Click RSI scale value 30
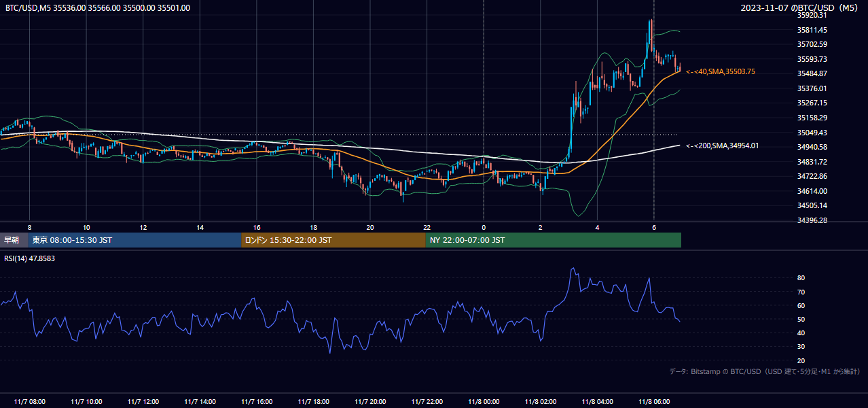This screenshot has height=408, width=868. [801, 347]
